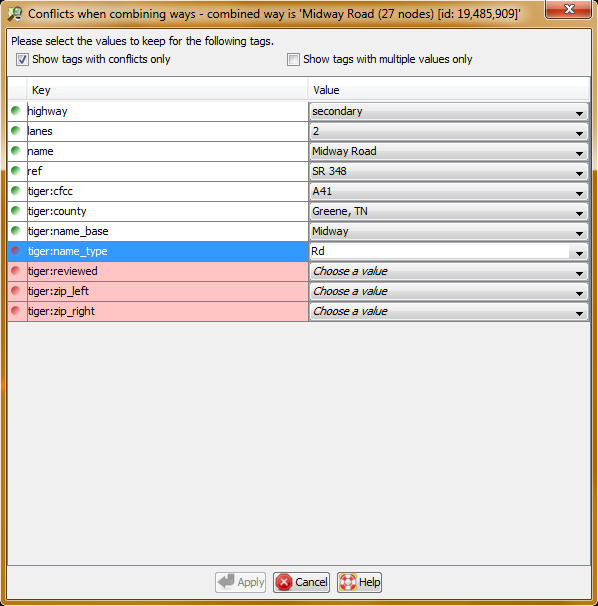Click the JOSM icon in the title bar
The image size is (598, 606).
15,14
